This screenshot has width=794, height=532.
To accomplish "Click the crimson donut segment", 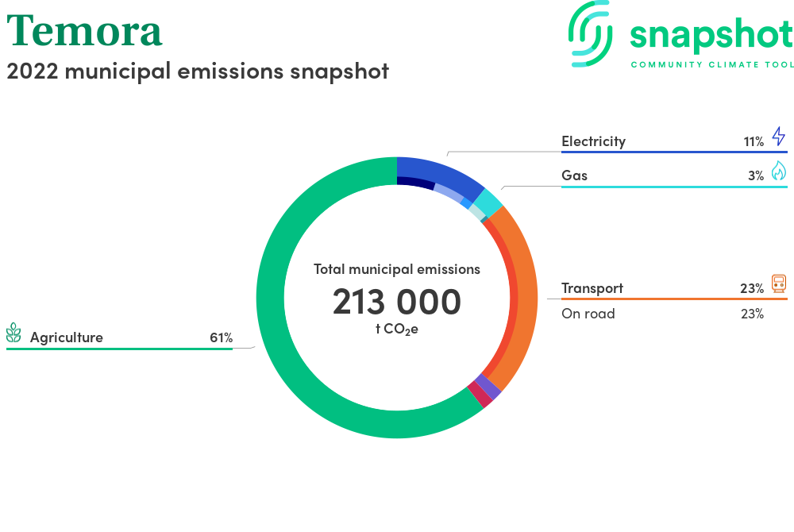I will tap(480, 395).
